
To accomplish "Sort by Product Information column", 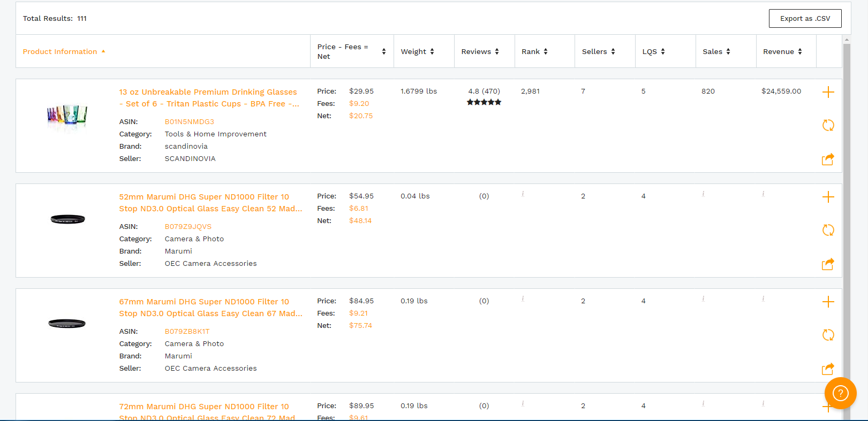I will point(64,51).
